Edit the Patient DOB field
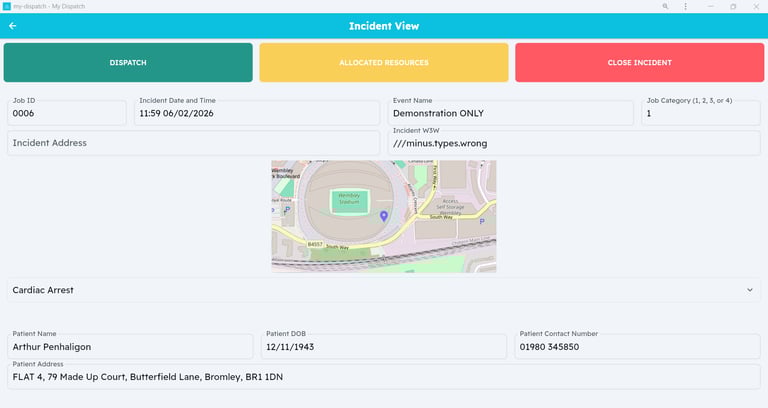 click(384, 347)
